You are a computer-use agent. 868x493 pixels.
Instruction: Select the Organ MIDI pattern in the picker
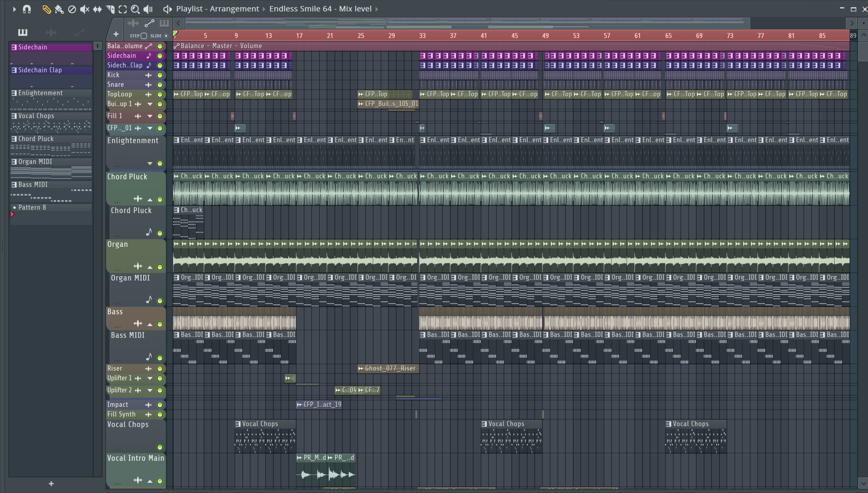click(51, 162)
